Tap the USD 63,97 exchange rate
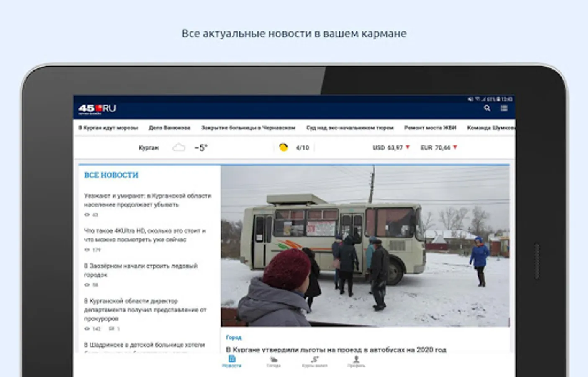This screenshot has width=588, height=377. coord(388,147)
